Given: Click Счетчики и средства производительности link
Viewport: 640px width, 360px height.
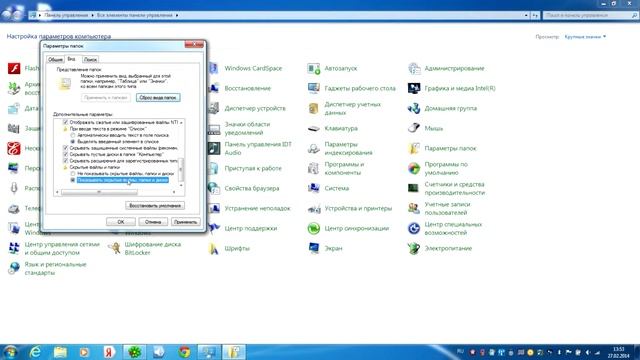Looking at the screenshot, I should [455, 188].
